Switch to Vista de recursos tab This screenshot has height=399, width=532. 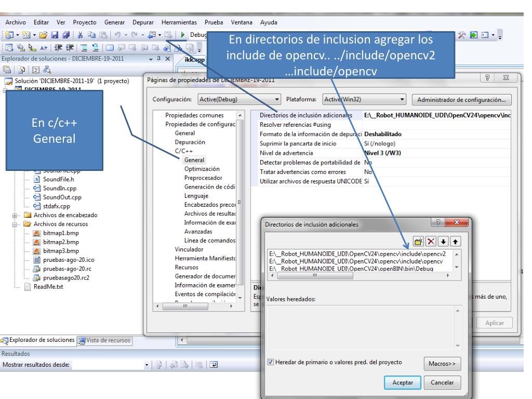pyautogui.click(x=104, y=340)
